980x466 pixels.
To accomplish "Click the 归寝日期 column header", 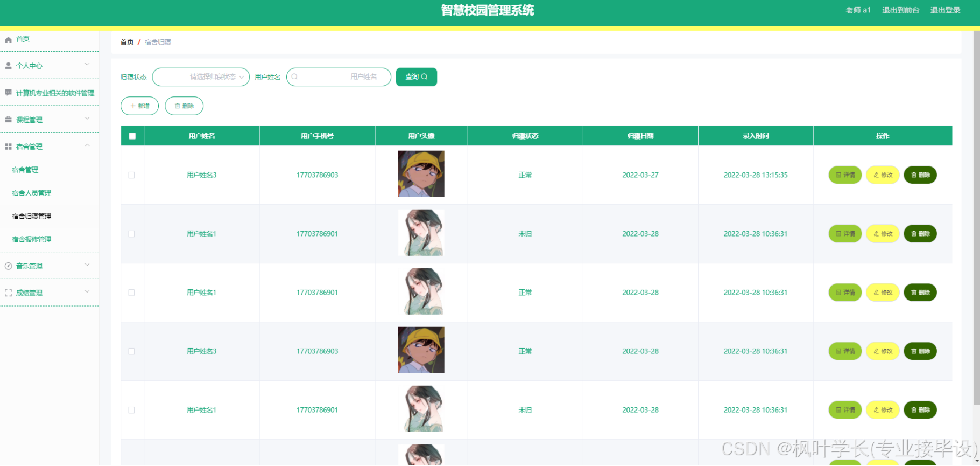I will (x=640, y=136).
